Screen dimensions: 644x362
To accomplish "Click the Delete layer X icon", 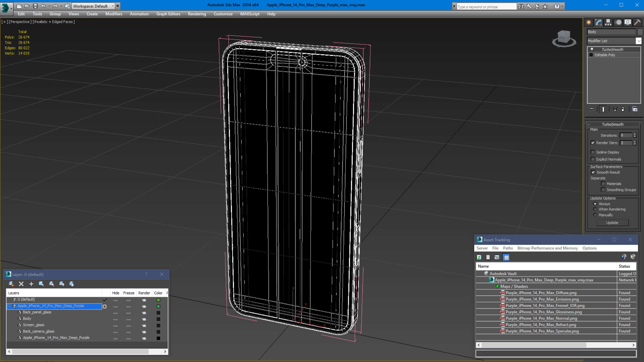I will (21, 284).
